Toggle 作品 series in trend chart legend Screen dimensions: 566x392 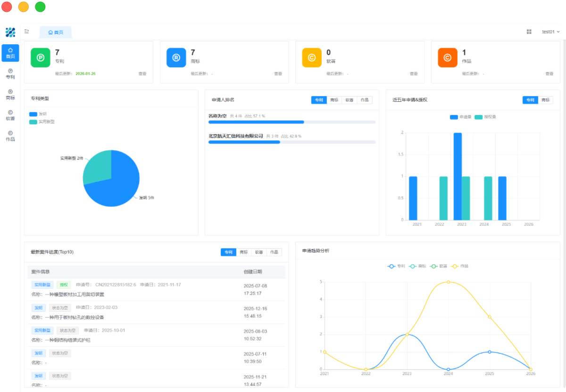point(460,266)
